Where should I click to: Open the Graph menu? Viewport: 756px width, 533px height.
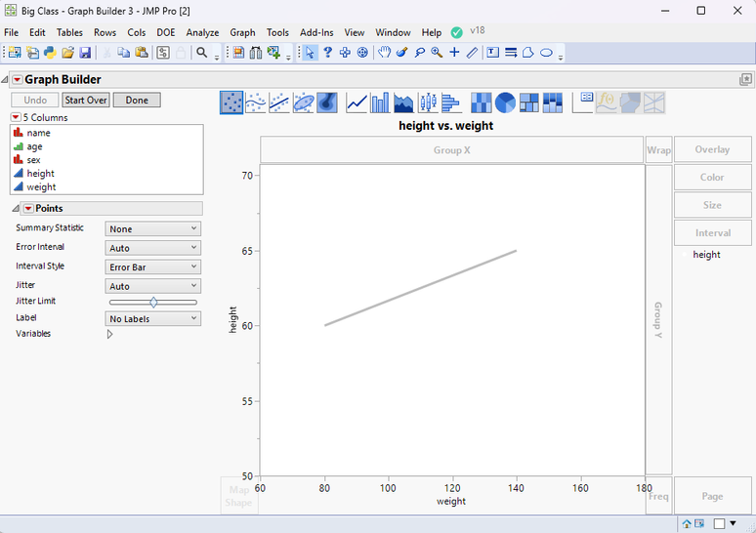242,32
